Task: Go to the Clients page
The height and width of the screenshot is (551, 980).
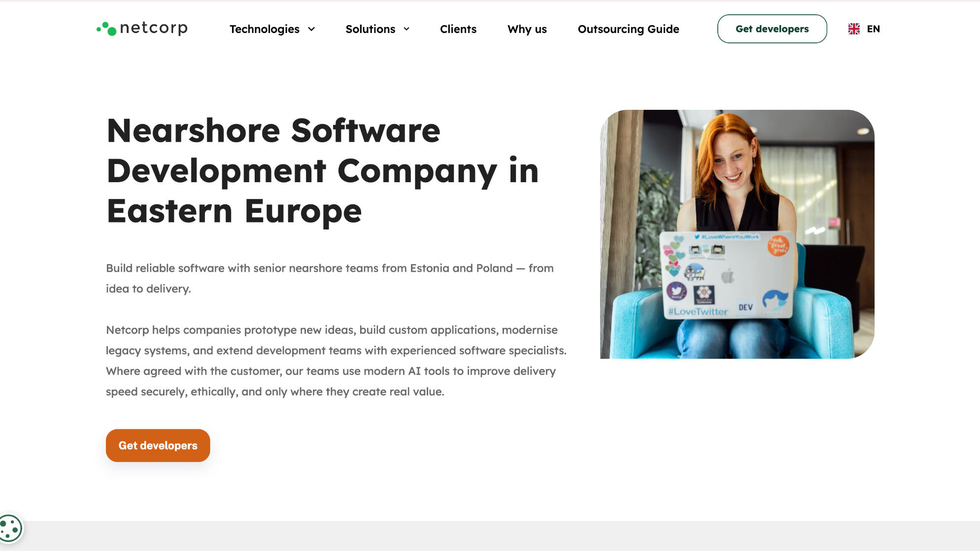Action: coord(458,29)
